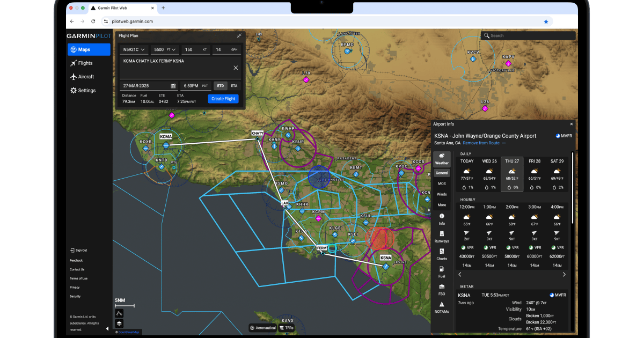Click the Fuel pump icon

pyautogui.click(x=442, y=269)
